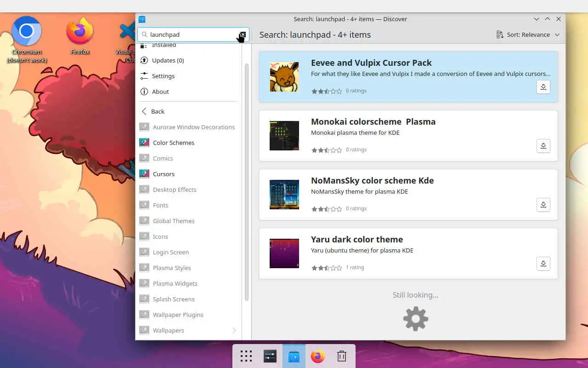588x368 pixels.
Task: Select Global Themes category
Action: click(x=188, y=221)
